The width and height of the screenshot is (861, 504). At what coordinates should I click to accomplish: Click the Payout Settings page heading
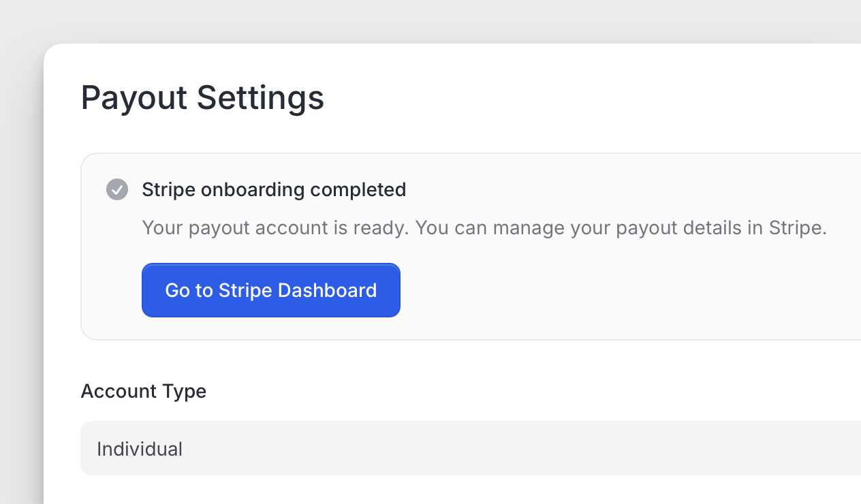pyautogui.click(x=202, y=97)
